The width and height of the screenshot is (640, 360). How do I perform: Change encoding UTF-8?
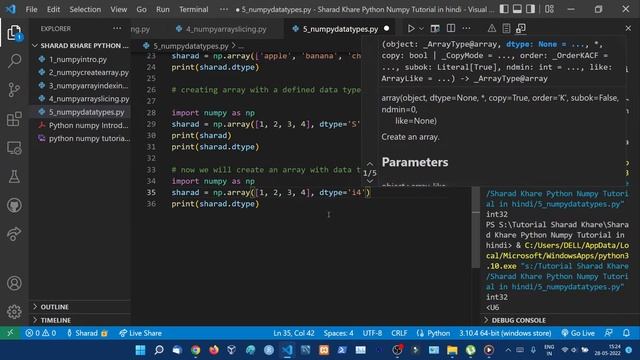[372, 333]
